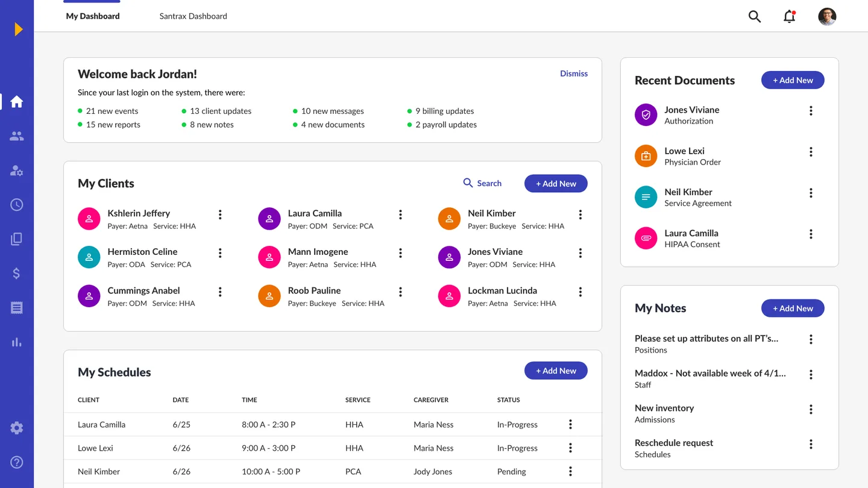Add a new note with Add New button
The width and height of the screenshot is (868, 488).
(793, 308)
